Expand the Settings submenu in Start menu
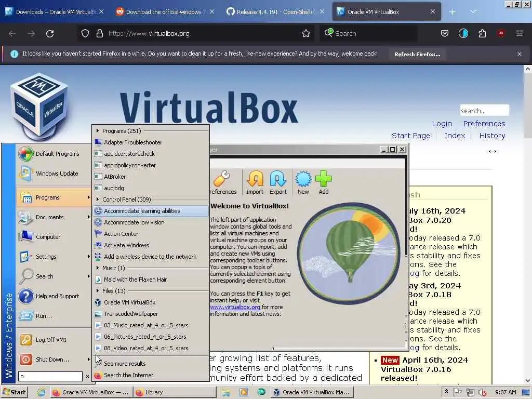 click(x=53, y=257)
